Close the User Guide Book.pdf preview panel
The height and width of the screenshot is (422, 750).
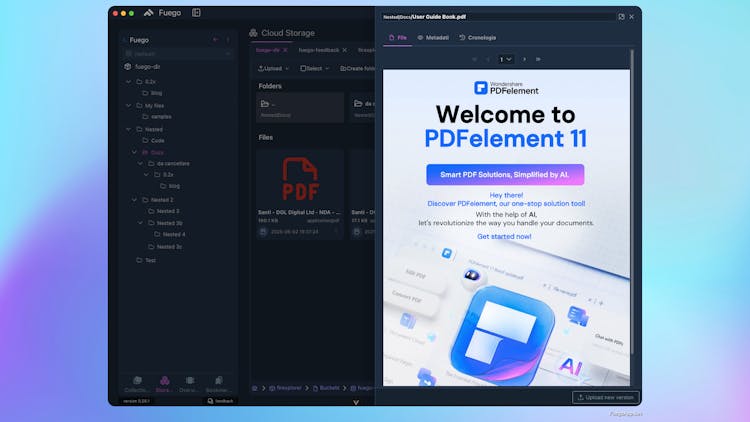[631, 17]
